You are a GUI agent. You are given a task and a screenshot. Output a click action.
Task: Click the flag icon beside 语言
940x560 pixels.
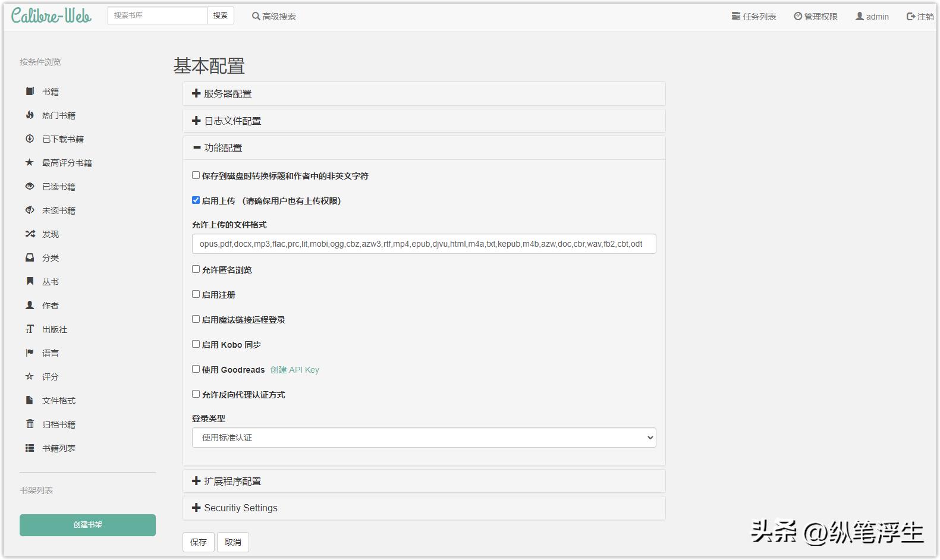coord(30,353)
